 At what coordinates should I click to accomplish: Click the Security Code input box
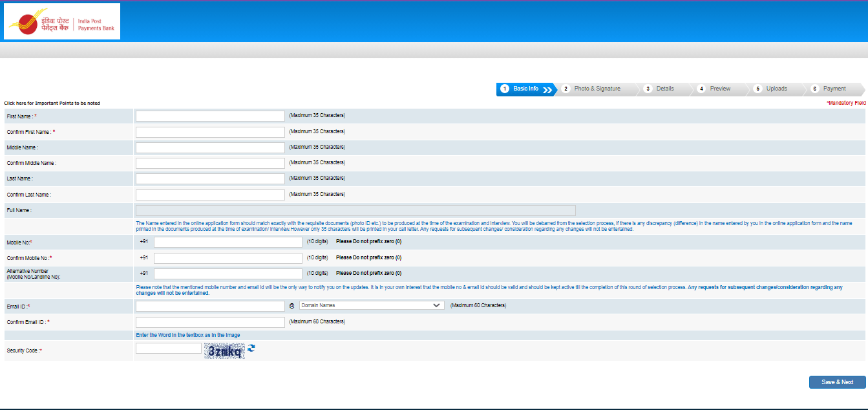[169, 349]
